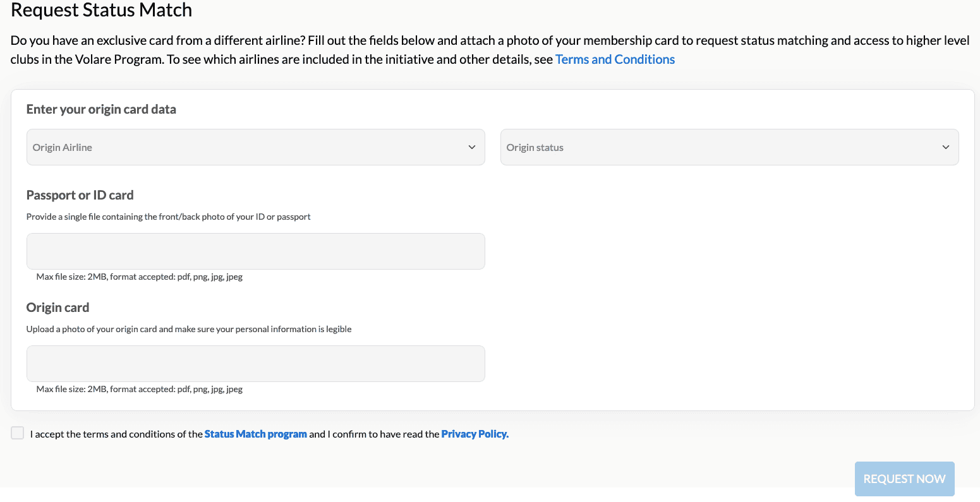Click the Request Status Match page heading
980x502 pixels.
tap(102, 11)
